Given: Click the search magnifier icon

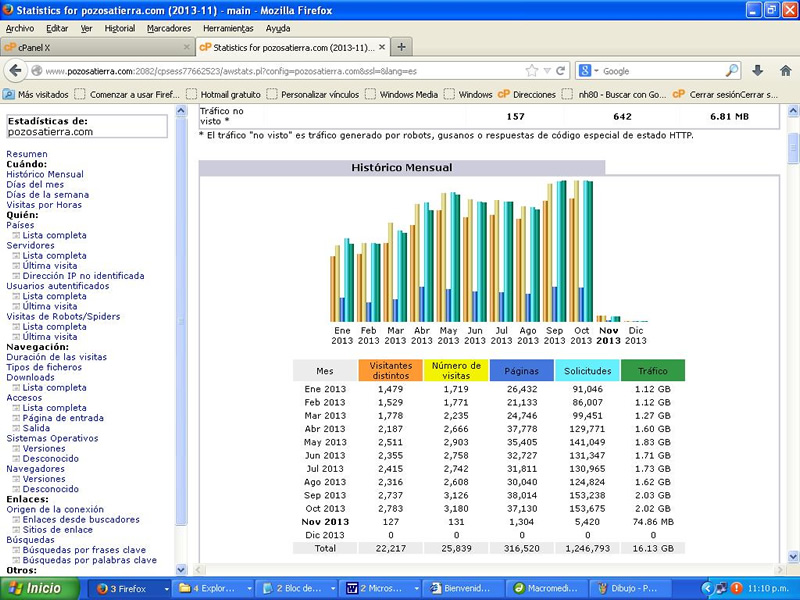Looking at the screenshot, I should (x=732, y=71).
